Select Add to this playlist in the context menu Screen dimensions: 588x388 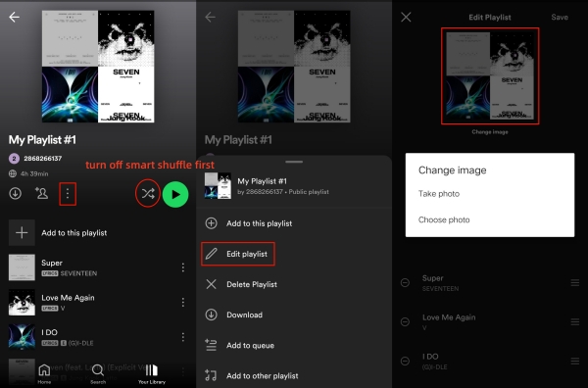259,223
